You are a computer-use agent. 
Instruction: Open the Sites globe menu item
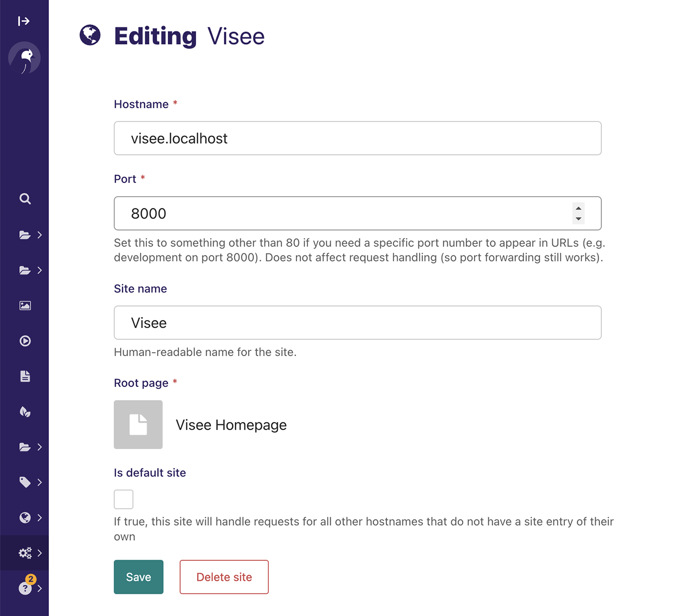[x=24, y=517]
